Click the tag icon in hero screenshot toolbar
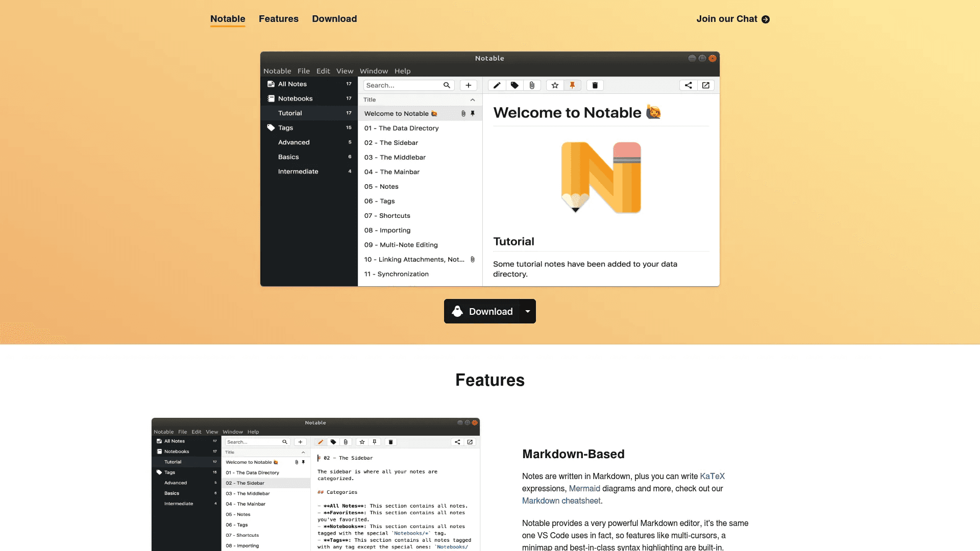 click(514, 85)
